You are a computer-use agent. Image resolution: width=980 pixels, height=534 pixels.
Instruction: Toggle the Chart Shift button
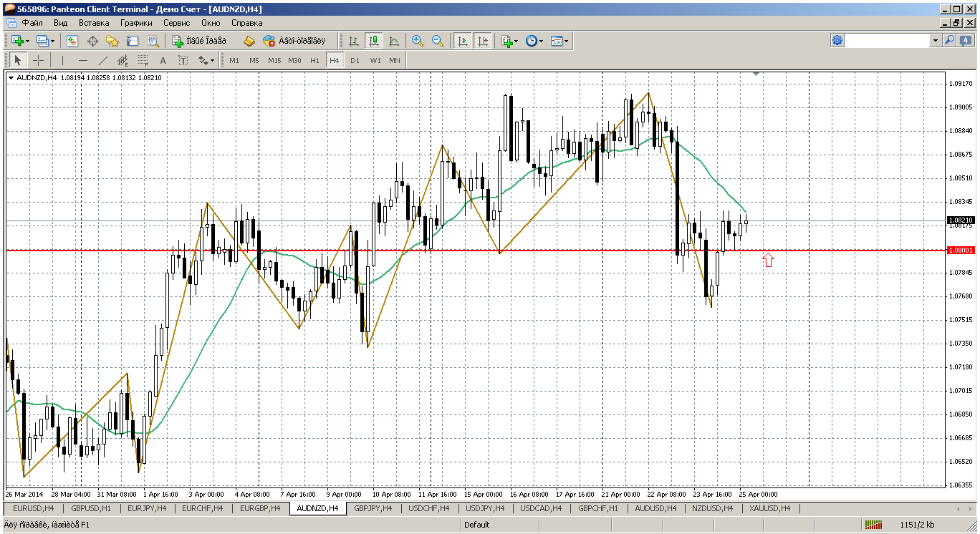click(x=483, y=41)
